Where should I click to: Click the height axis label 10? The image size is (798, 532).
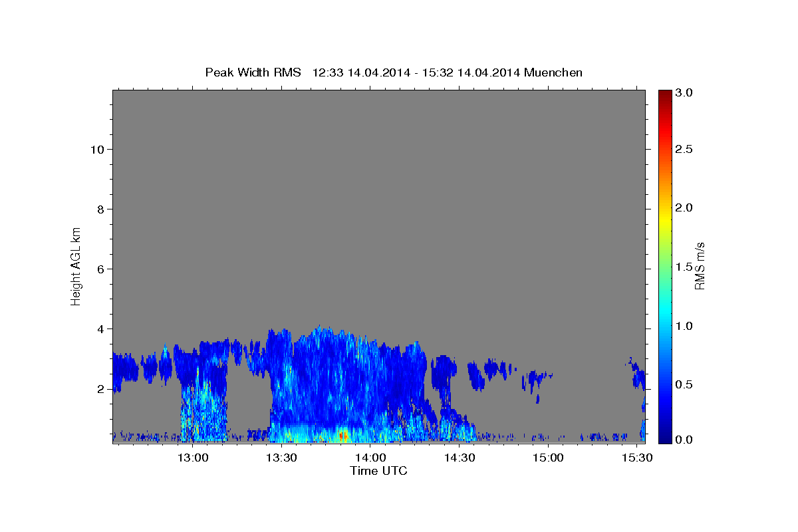click(x=97, y=150)
